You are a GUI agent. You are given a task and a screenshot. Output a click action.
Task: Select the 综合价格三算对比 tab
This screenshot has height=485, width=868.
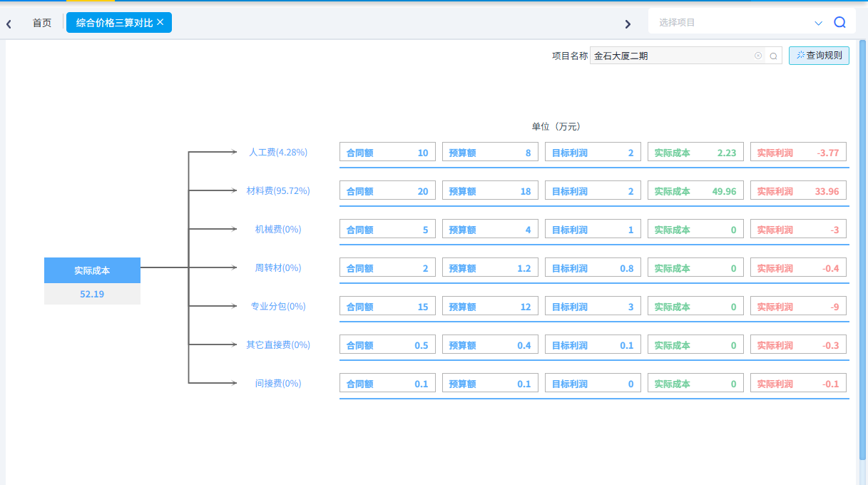coord(114,23)
